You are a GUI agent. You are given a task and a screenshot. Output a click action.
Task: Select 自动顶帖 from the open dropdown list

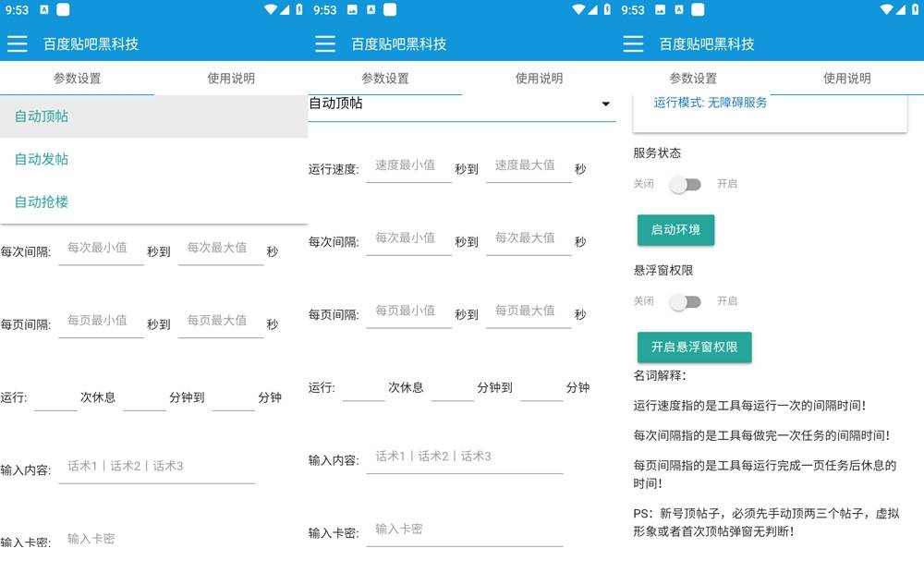(x=42, y=116)
